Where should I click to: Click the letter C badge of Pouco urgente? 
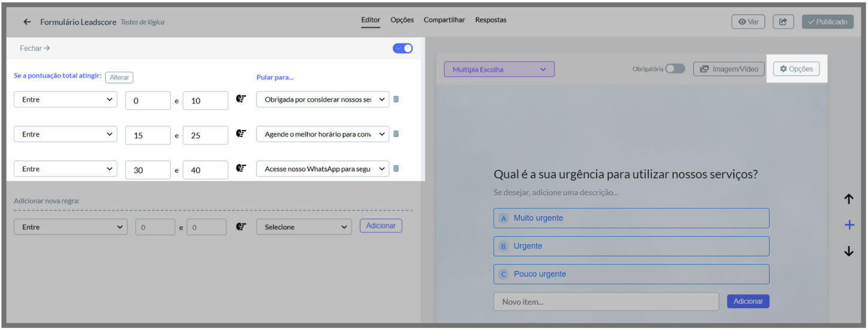pos(504,275)
